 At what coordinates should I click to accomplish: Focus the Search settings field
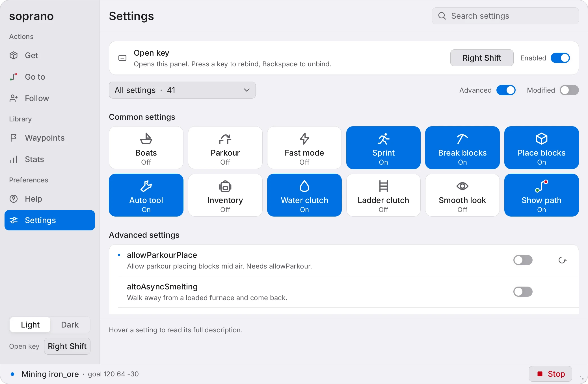tap(505, 16)
